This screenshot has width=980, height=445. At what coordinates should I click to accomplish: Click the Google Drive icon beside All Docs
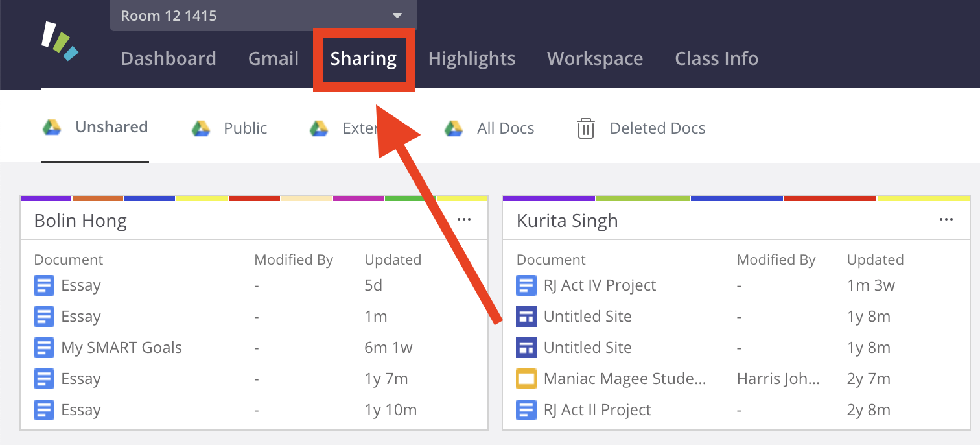(x=454, y=128)
